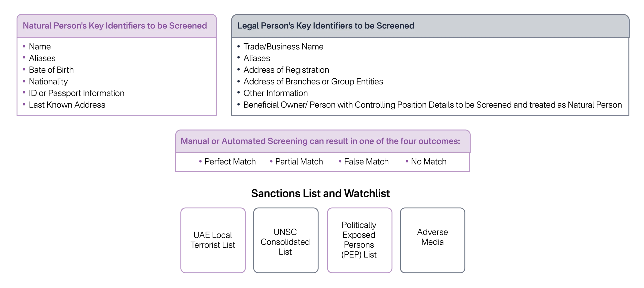Toggle the fourth bullet square in the Natural Person panel
The height and width of the screenshot is (288, 644).
[x=24, y=81]
